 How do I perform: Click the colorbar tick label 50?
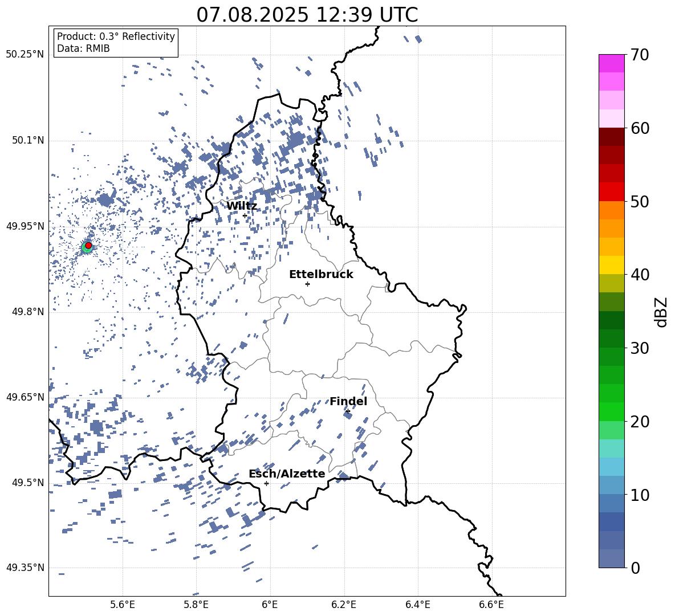640,201
